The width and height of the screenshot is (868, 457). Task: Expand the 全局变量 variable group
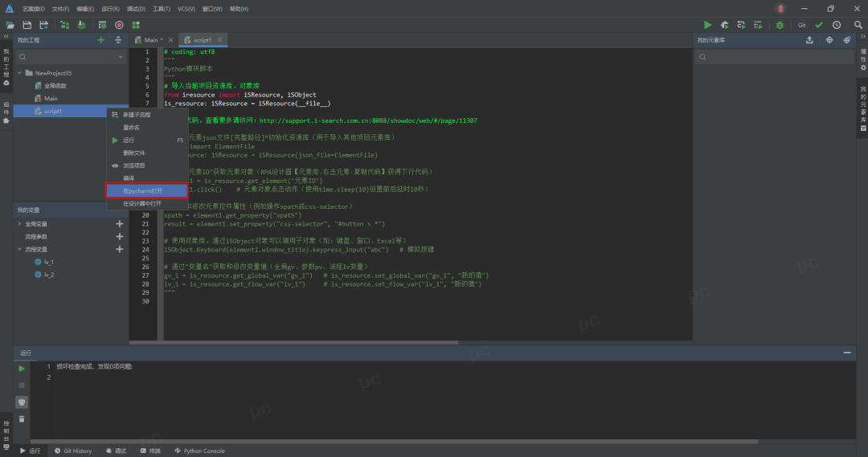(19, 224)
